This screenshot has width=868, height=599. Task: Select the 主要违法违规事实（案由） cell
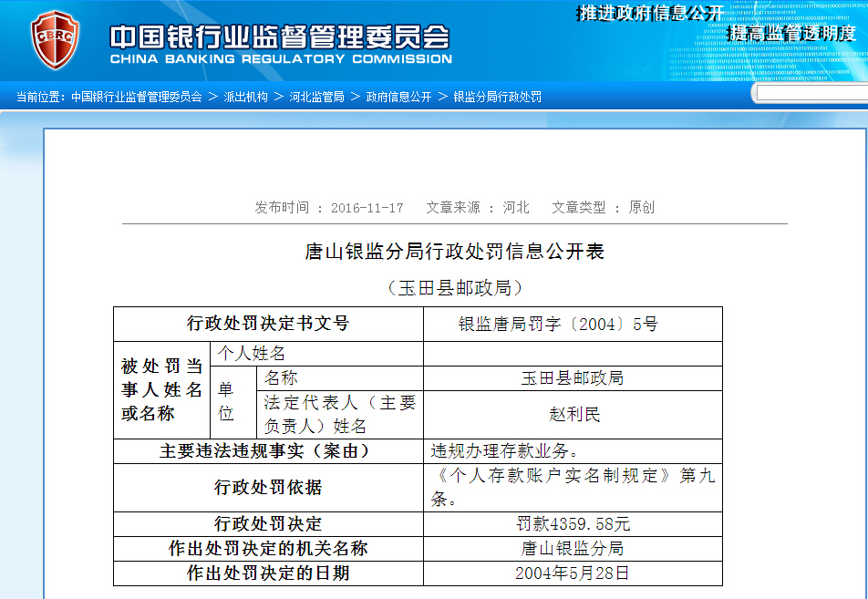268,451
